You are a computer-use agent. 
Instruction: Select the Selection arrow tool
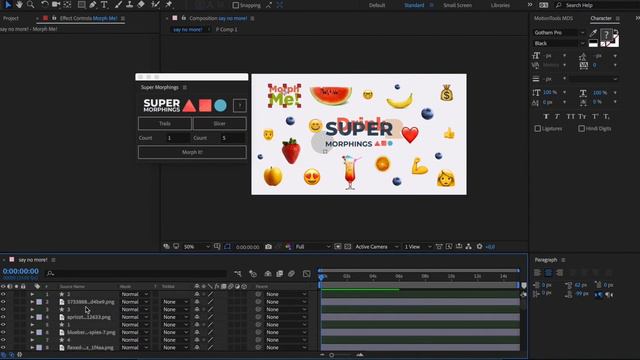pyautogui.click(x=8, y=4)
